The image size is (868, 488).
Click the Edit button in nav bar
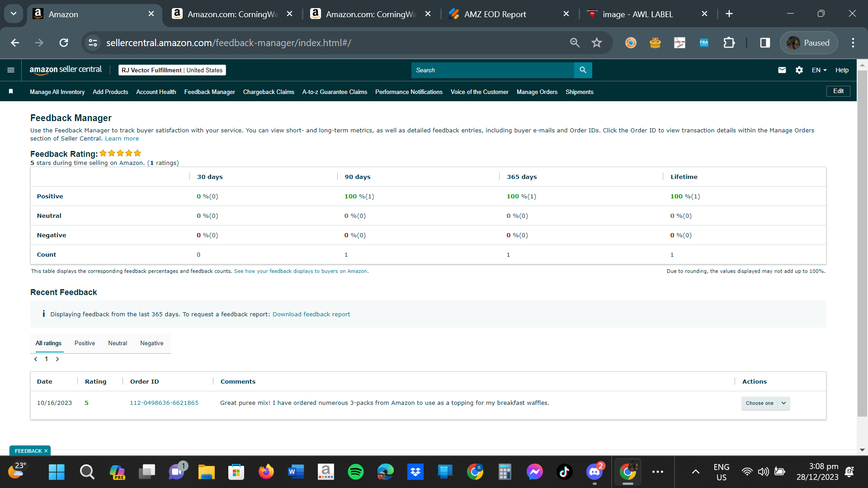[x=838, y=91]
